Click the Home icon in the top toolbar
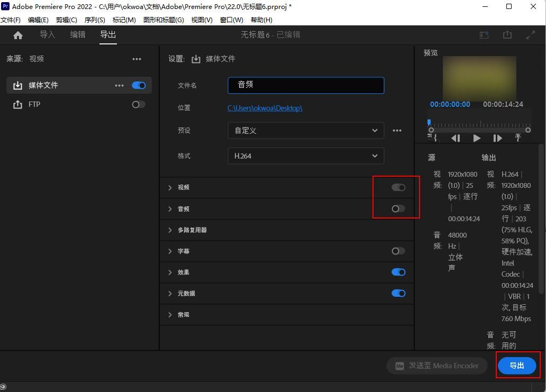 coord(18,34)
